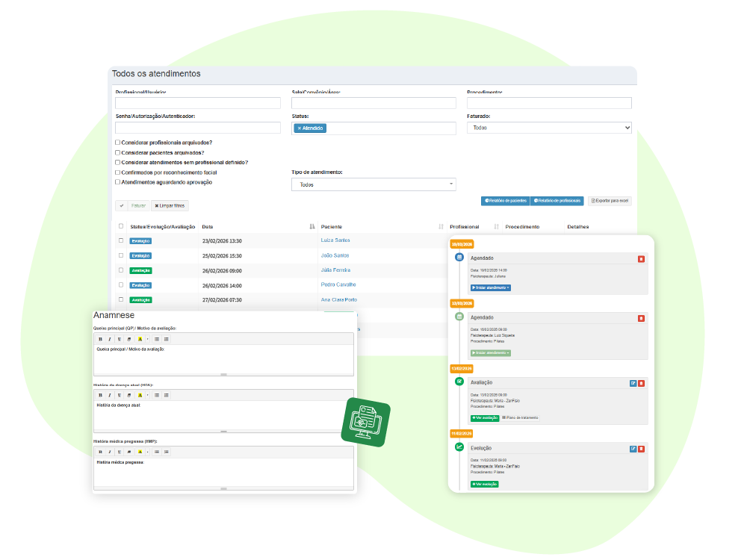Viewport: 747px width, 560px height.
Task: Click the blue calendar timeline marker icon
Action: [x=459, y=257]
